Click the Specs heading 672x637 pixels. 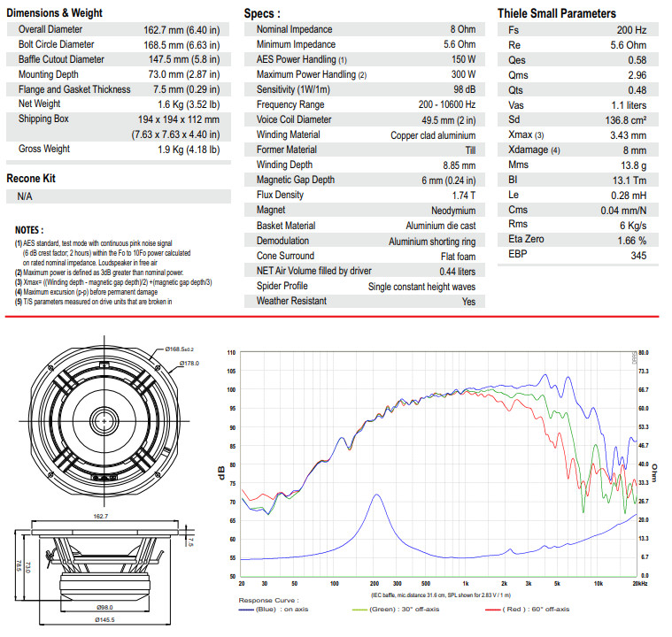click(262, 13)
